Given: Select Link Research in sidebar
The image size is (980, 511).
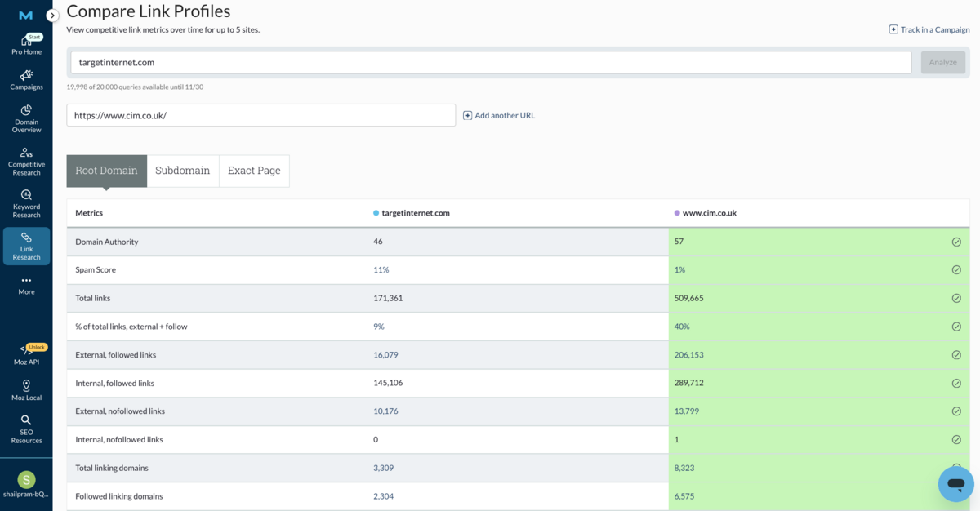Looking at the screenshot, I should 26,246.
